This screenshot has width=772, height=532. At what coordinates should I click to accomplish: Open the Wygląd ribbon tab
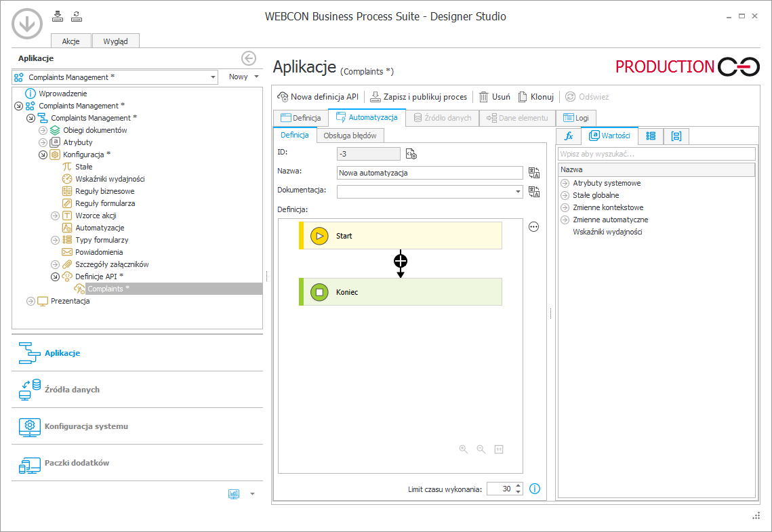click(115, 41)
